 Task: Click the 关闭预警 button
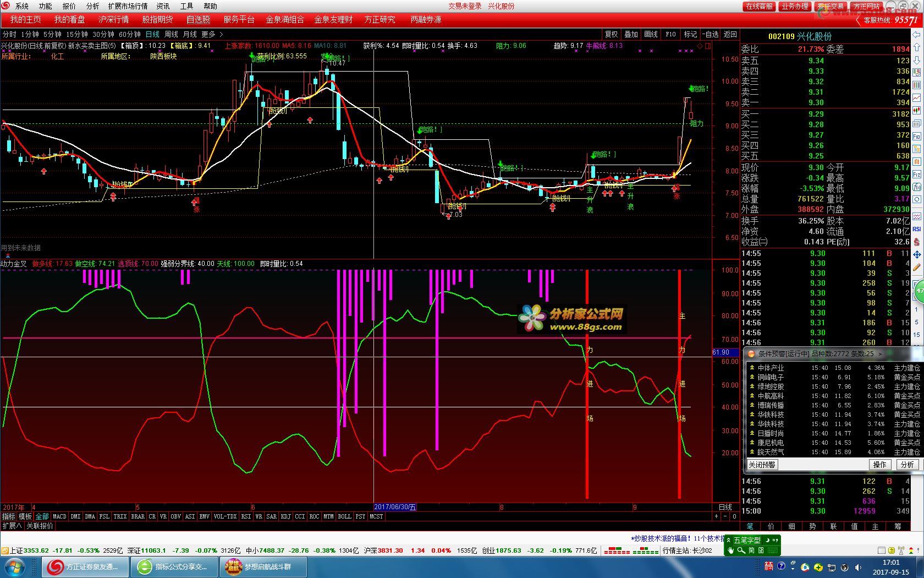(x=762, y=465)
